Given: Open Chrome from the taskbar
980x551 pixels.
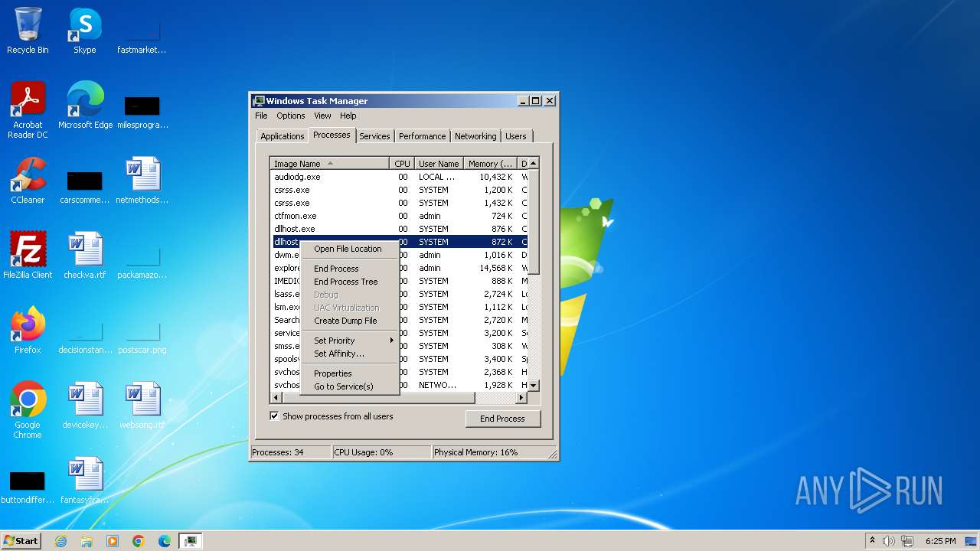Looking at the screenshot, I should pyautogui.click(x=139, y=541).
